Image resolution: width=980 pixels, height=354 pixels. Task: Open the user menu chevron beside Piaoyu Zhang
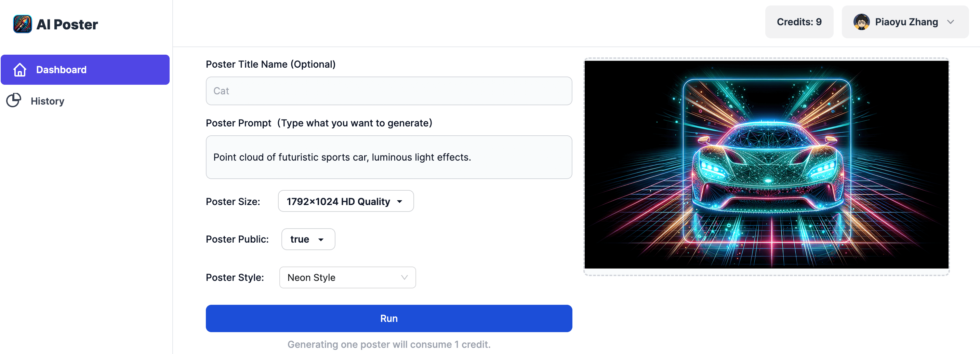click(950, 22)
